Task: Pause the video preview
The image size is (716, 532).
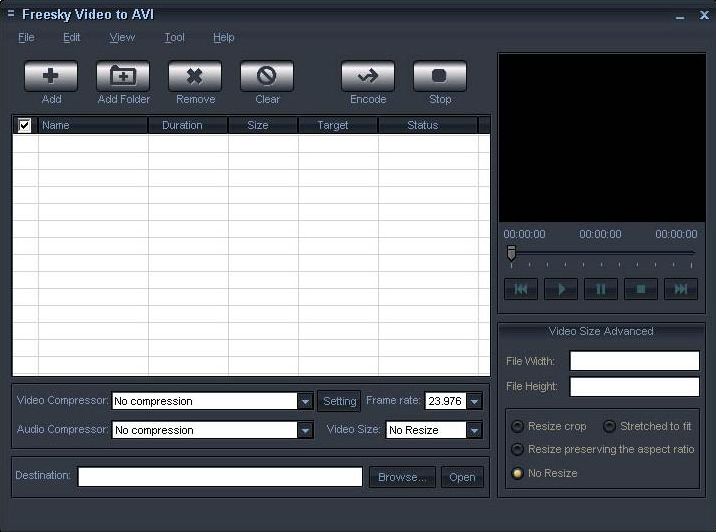Action: click(x=601, y=289)
